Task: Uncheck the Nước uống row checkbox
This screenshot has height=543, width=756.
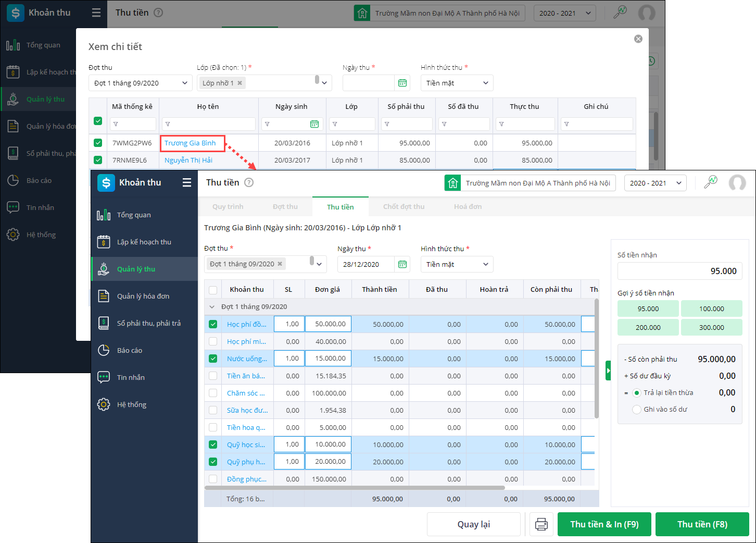Action: point(213,359)
